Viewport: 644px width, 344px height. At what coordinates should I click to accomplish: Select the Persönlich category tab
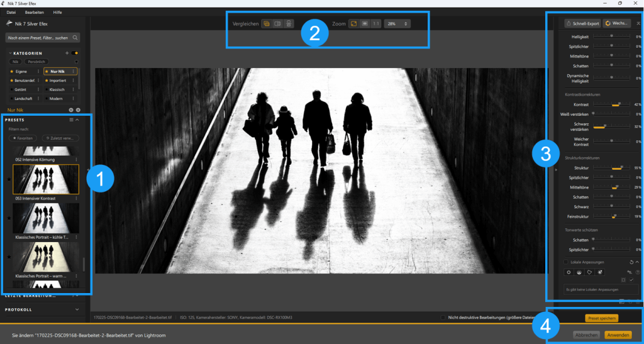[x=36, y=62]
